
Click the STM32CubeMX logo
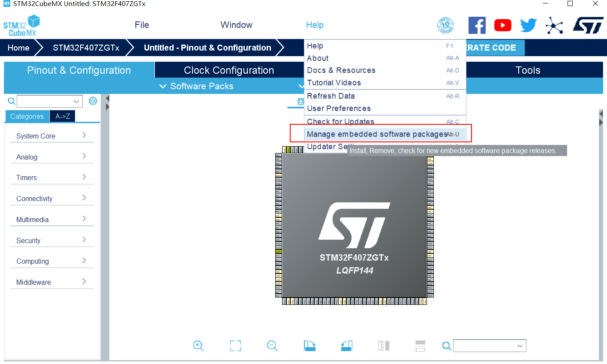[21, 26]
